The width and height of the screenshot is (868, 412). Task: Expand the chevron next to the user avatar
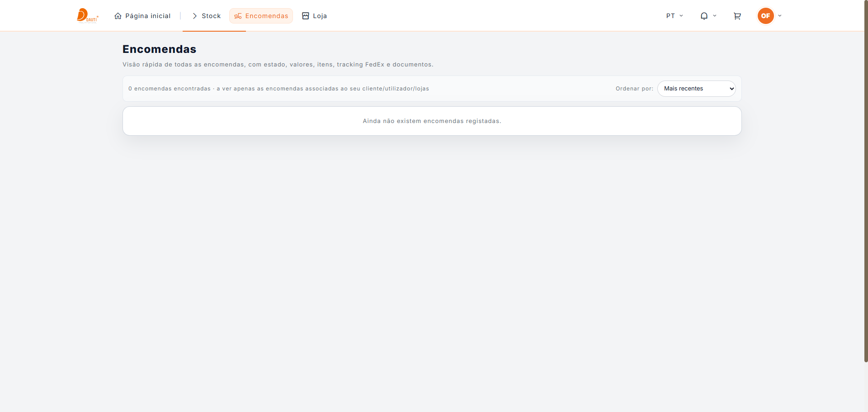[780, 16]
